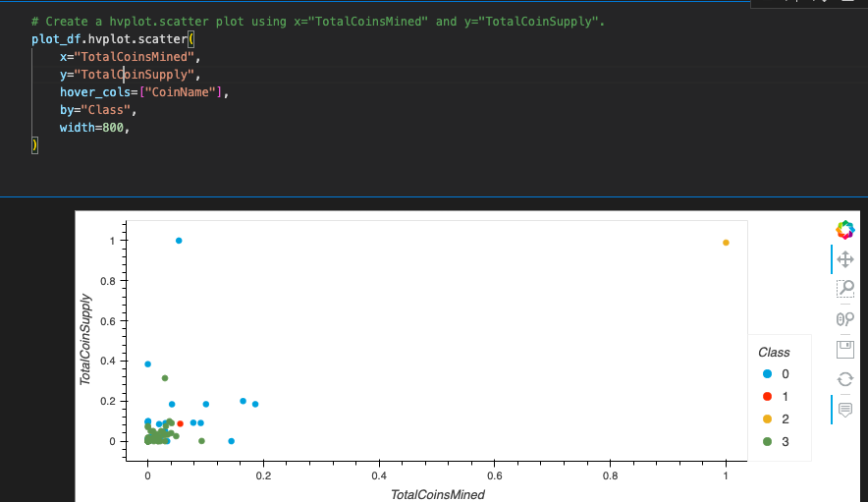Screen dimensions: 868x502
Task: Click the TotalCoinSupply y-axis title
Action: click(x=84, y=340)
